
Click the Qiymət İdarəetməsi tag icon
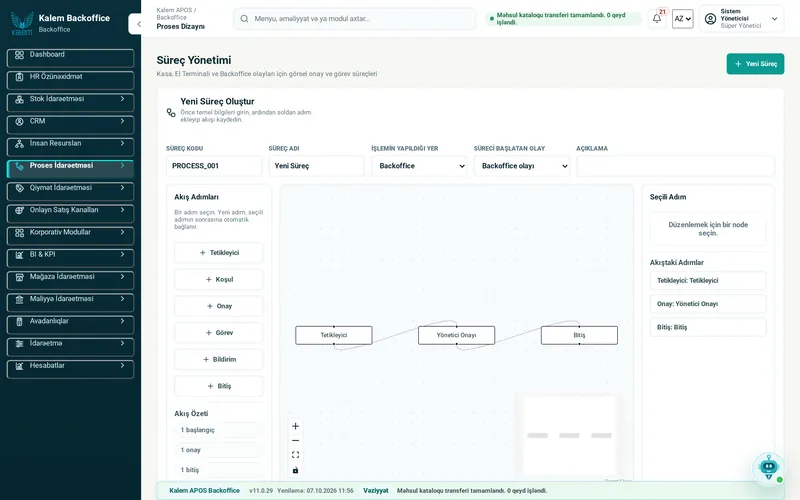(19, 188)
